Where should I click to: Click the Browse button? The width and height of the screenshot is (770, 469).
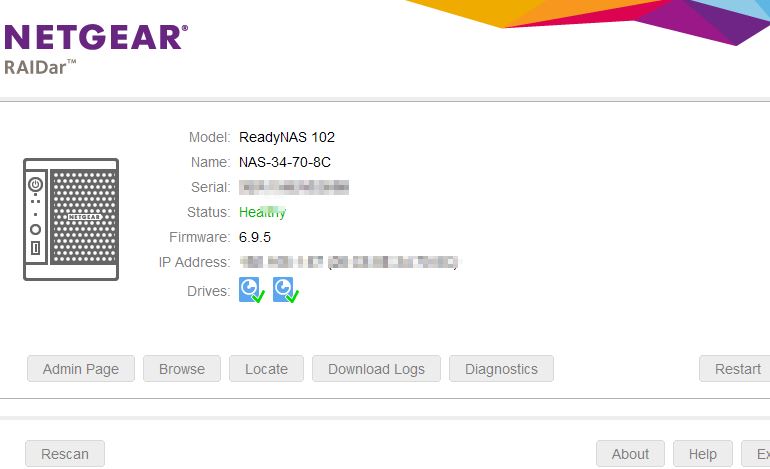(182, 369)
